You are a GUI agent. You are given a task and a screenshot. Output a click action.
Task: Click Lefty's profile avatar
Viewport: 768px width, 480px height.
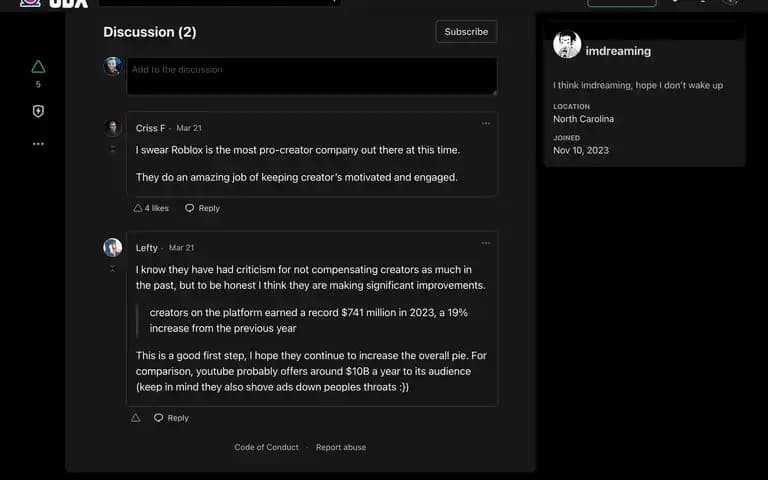tap(113, 248)
